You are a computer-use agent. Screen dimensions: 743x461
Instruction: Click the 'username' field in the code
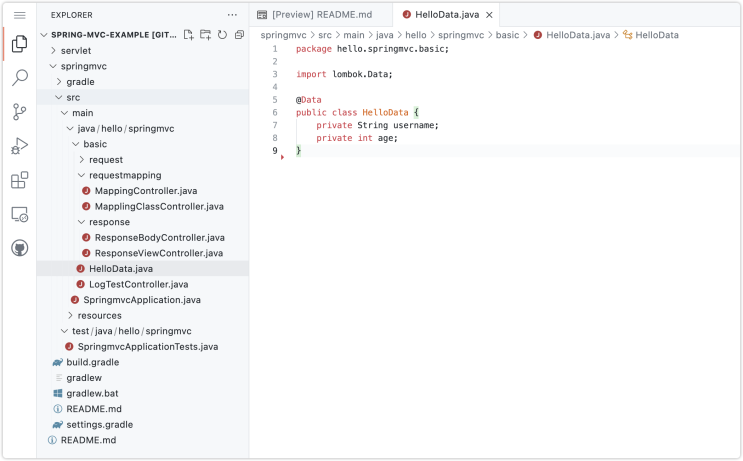pyautogui.click(x=414, y=125)
